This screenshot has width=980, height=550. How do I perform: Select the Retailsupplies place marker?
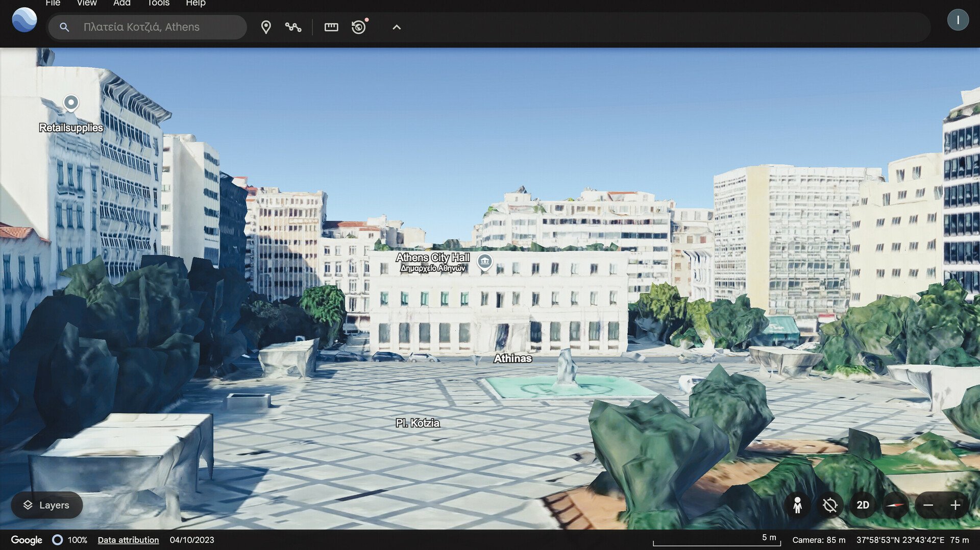tap(71, 104)
